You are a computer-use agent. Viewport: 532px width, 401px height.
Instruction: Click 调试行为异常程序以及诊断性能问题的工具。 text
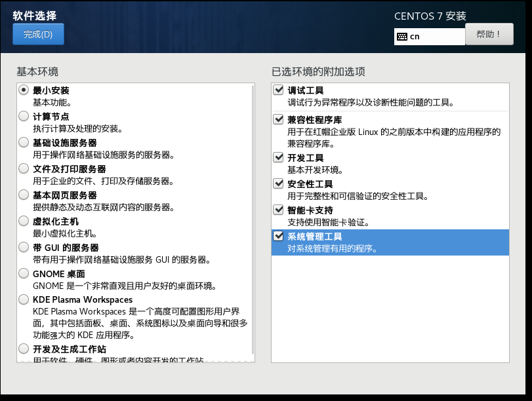371,102
